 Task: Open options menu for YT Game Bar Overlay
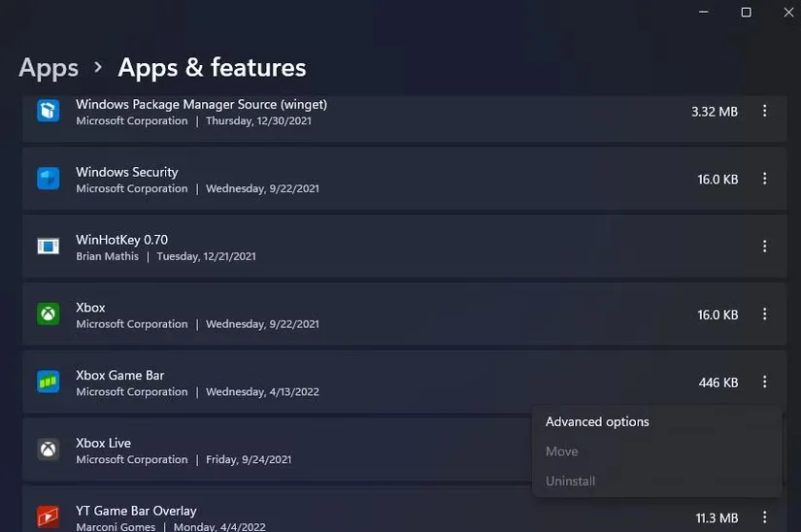tap(765, 517)
